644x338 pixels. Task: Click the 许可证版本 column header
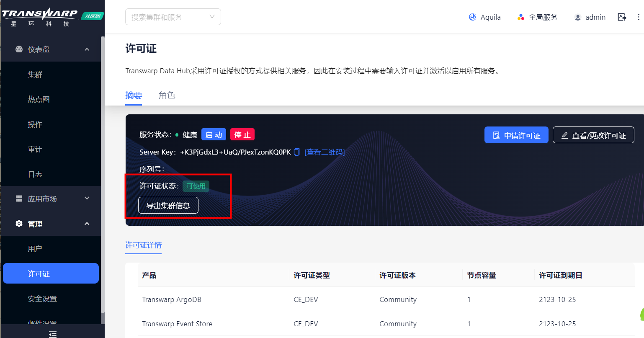[x=397, y=275]
